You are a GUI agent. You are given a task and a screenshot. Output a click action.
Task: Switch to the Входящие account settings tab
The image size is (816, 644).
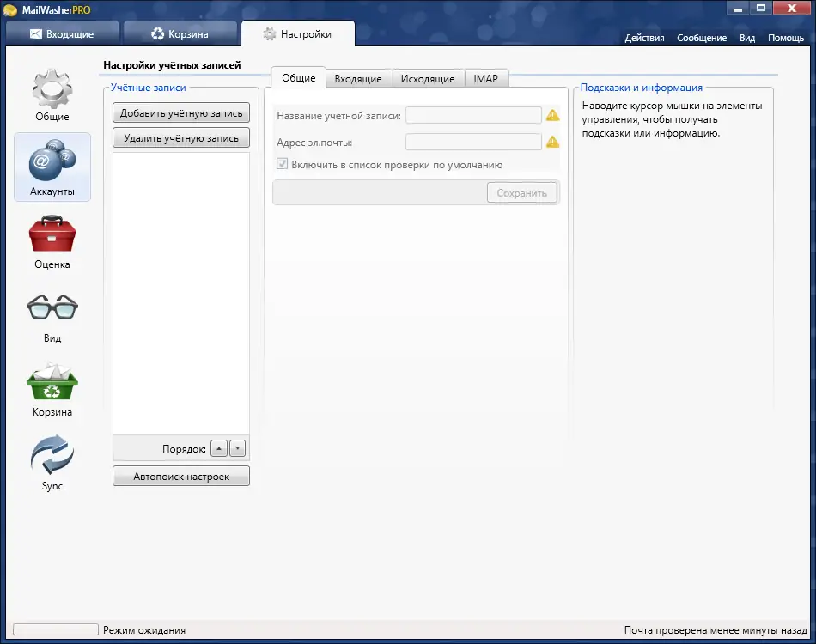[x=358, y=78]
